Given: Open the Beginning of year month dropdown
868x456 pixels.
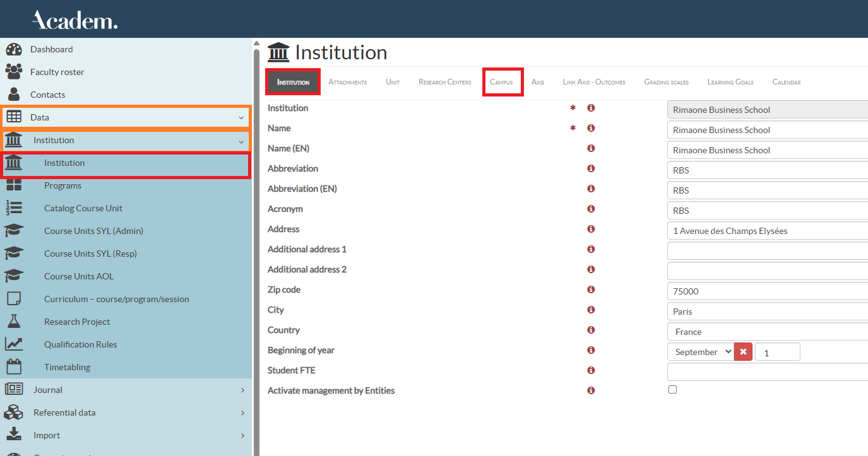Looking at the screenshot, I should 701,352.
